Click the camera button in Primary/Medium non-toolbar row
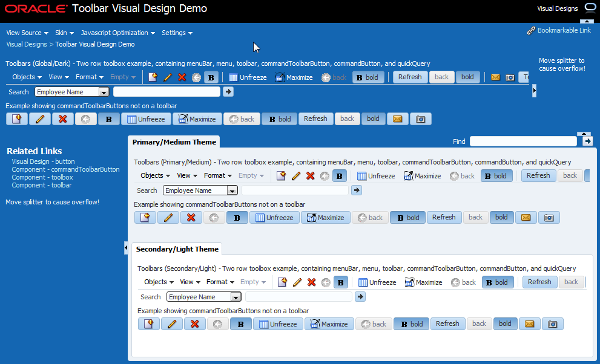Image resolution: width=600 pixels, height=364 pixels. tap(549, 217)
